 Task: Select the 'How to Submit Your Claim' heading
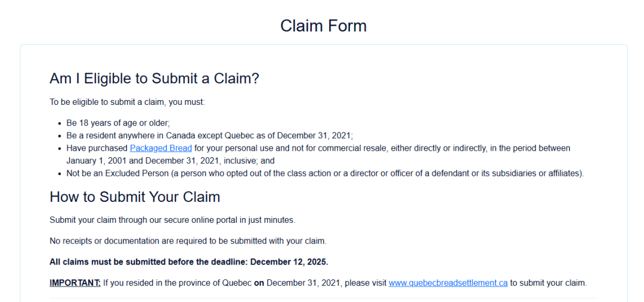pos(135,197)
